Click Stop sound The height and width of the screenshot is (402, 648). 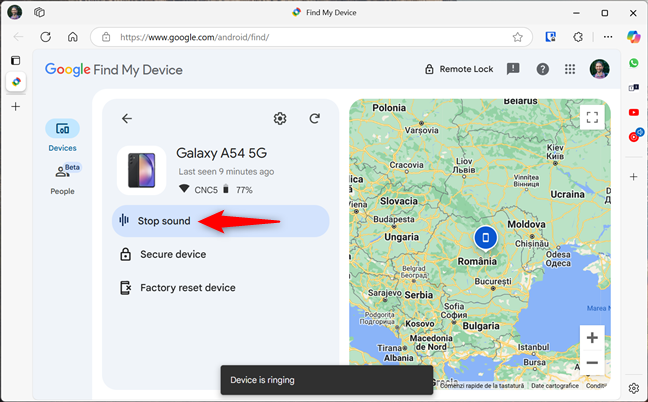pyautogui.click(x=220, y=221)
